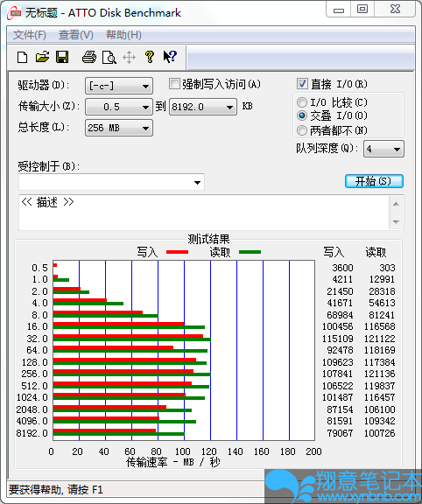Click the 写入 column header above values
Image resolution: width=422 pixels, height=504 pixels.
[x=334, y=252]
